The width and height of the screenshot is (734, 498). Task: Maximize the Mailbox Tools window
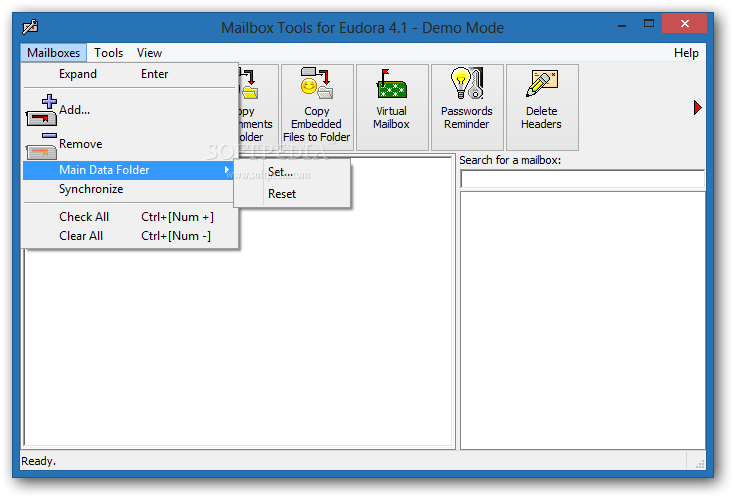(x=649, y=23)
